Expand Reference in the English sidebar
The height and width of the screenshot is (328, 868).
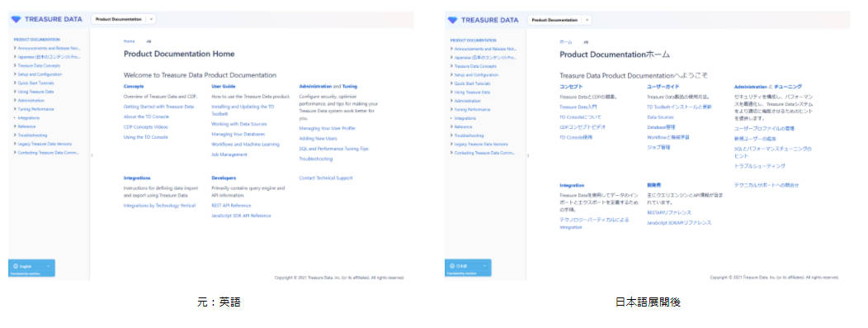25,126
